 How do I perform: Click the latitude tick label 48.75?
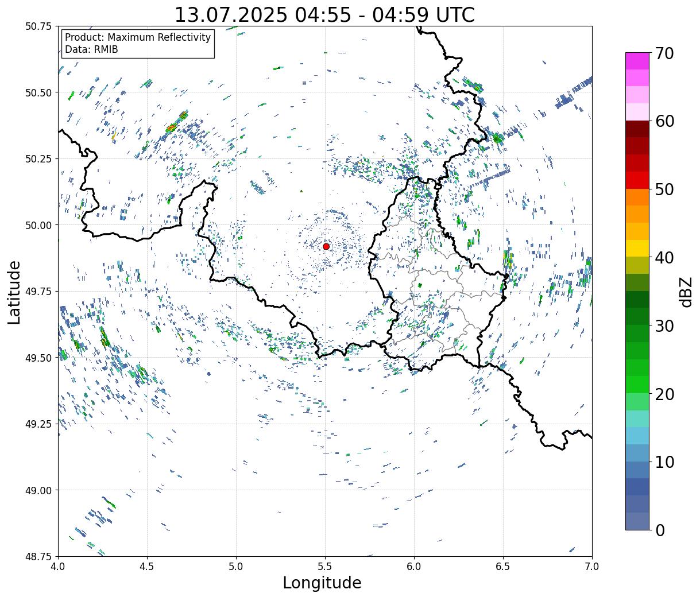(38, 557)
